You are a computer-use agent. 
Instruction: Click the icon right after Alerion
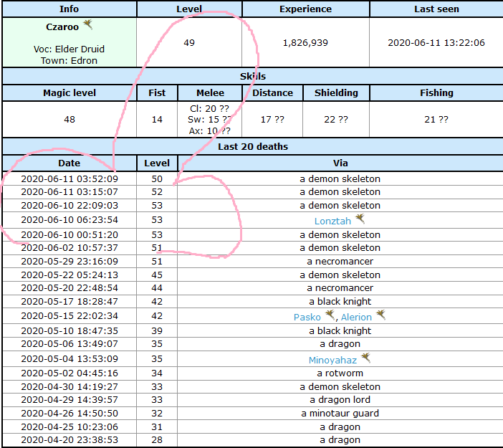click(x=380, y=315)
